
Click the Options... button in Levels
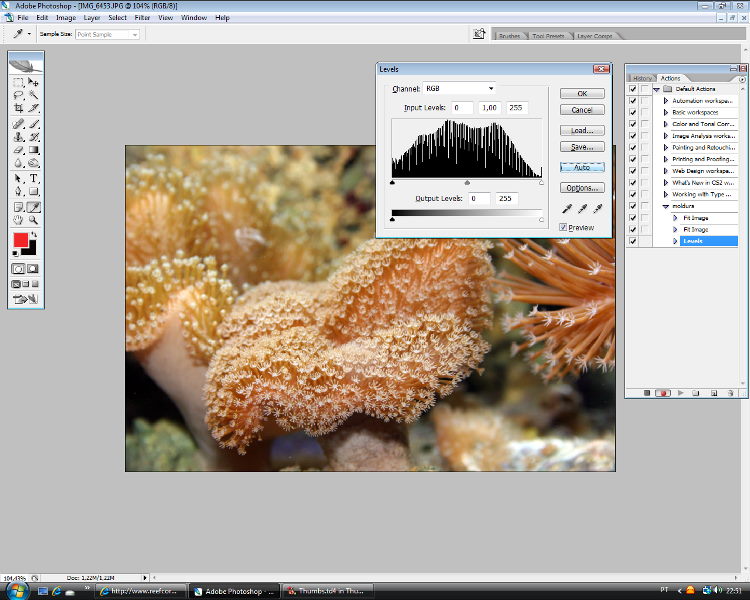point(581,188)
